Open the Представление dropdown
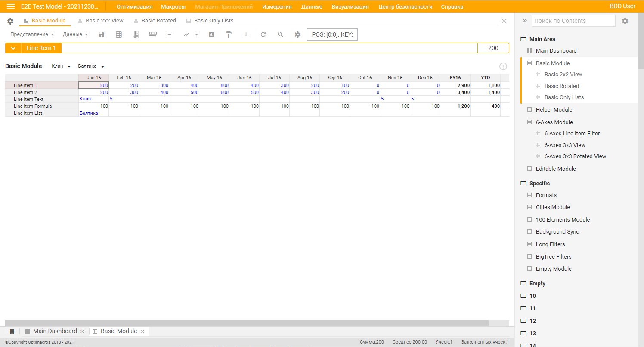 click(32, 34)
